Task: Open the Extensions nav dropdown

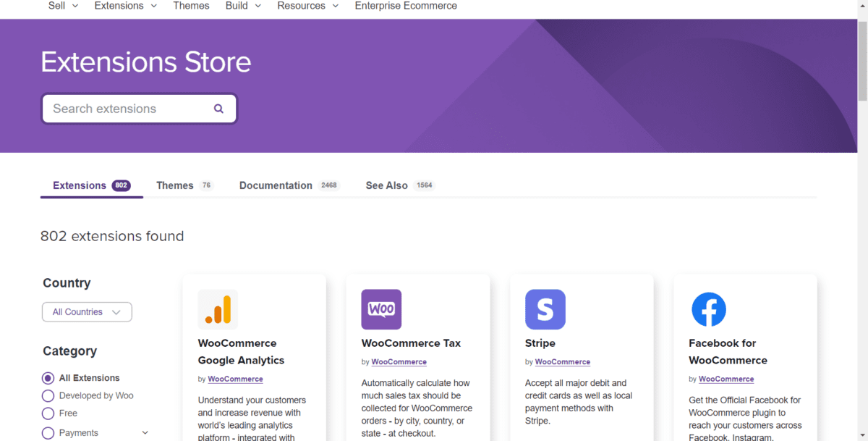Action: point(126,6)
